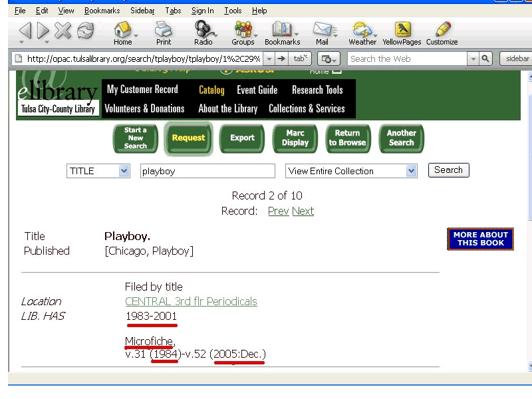The width and height of the screenshot is (532, 399).
Task: Expand the Search the Web dropdown
Action: 473,59
